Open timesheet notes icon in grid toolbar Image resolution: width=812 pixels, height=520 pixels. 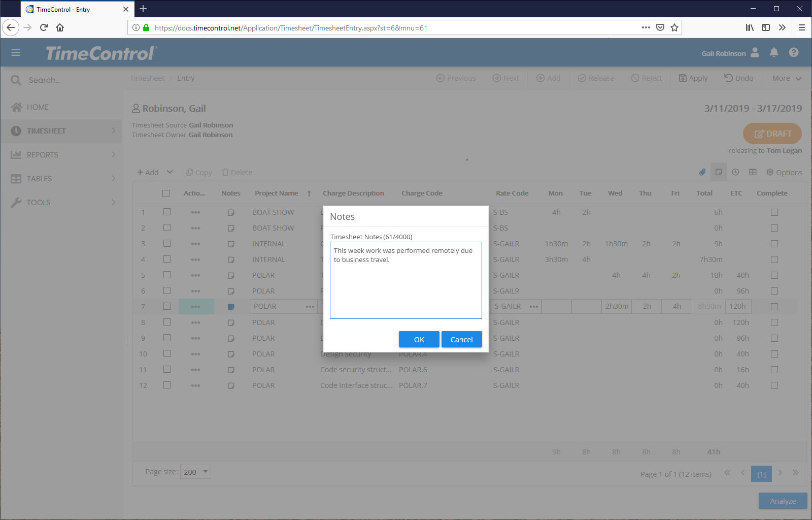pyautogui.click(x=719, y=172)
